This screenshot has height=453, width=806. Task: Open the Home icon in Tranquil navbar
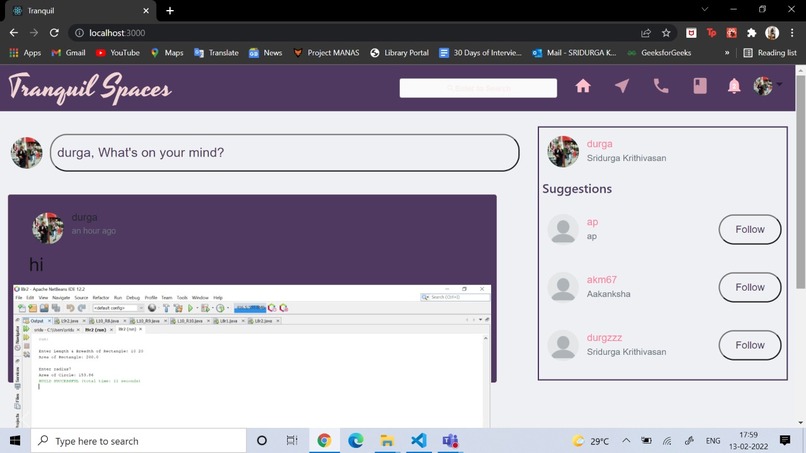[583, 86]
